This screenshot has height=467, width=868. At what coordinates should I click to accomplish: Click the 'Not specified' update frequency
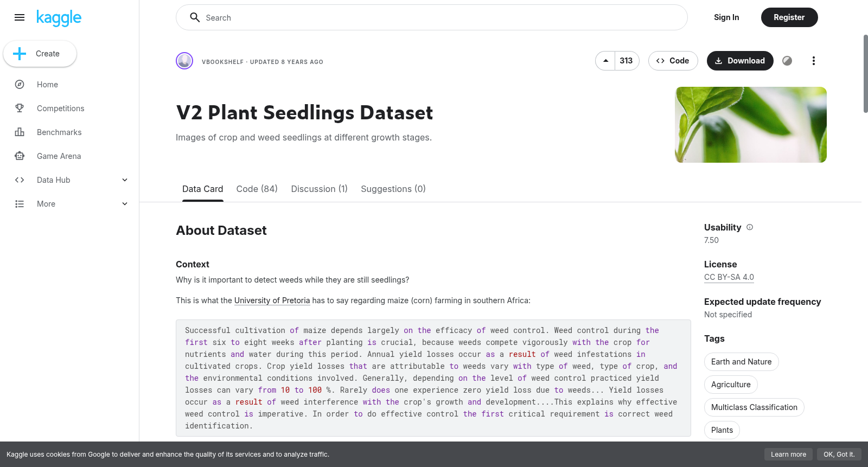728,315
